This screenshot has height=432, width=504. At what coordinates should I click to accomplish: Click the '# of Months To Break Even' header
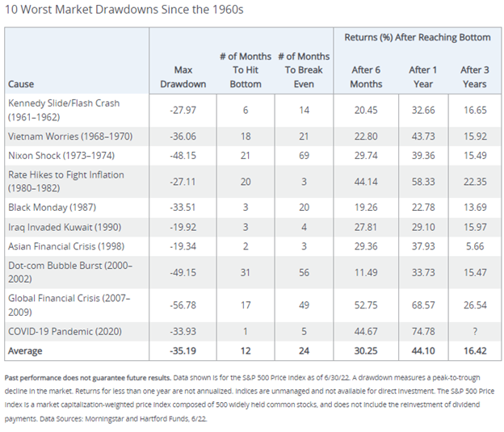[x=304, y=70]
